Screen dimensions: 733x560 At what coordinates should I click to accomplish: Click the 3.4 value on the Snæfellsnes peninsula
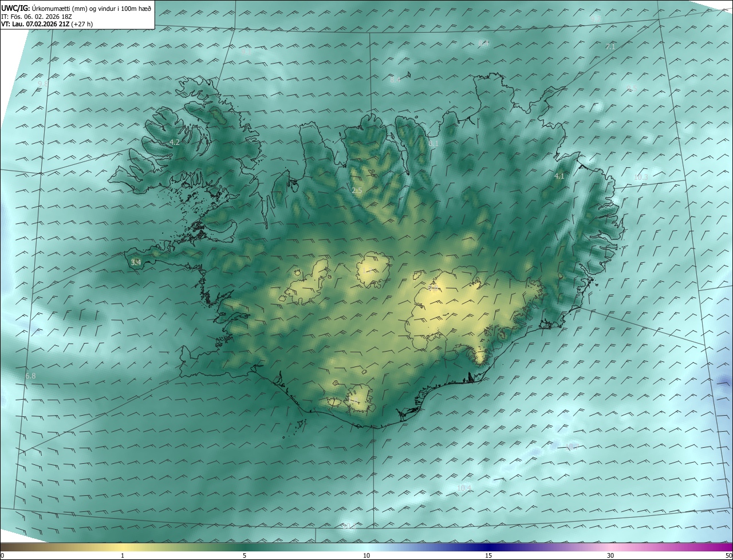136,262
